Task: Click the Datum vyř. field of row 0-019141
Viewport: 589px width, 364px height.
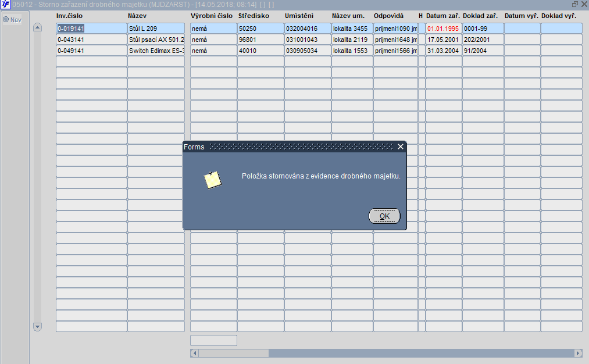Action: coord(523,28)
